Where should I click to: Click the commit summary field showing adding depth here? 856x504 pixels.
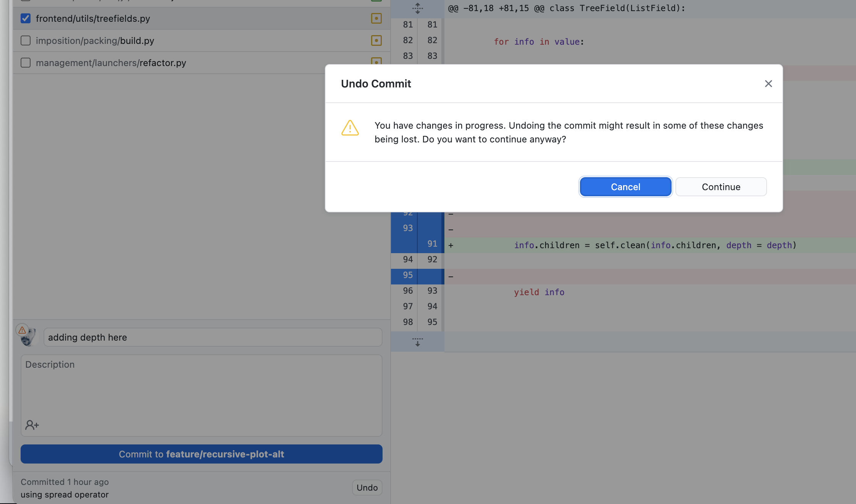pos(213,337)
